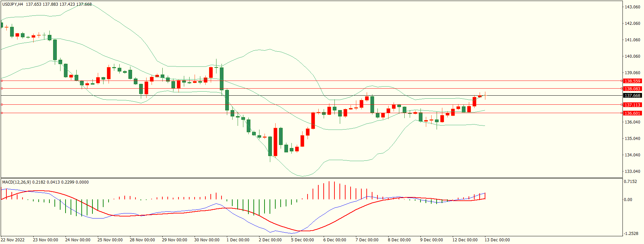Select the 140.060 price axis label
The width and height of the screenshot is (644, 244).
point(632,56)
